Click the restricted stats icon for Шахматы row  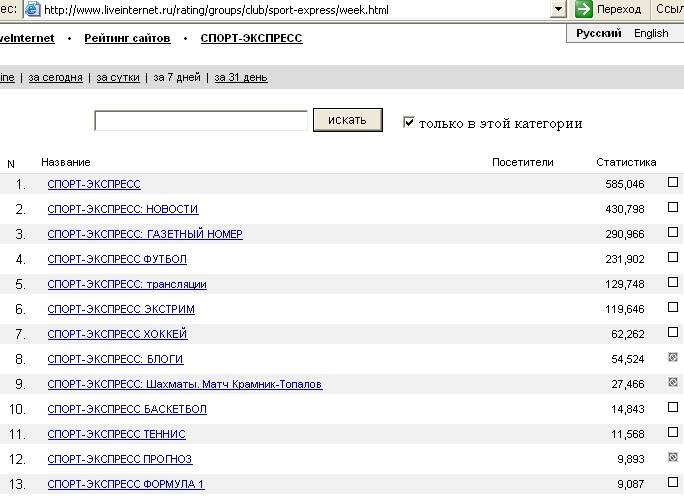(x=673, y=383)
